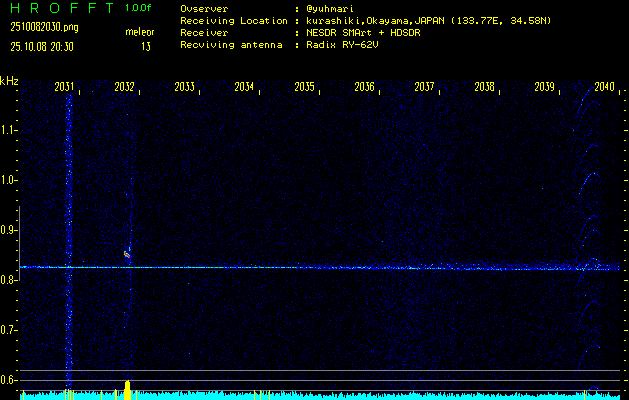Select the 0.7 kHz axis label

[9, 330]
